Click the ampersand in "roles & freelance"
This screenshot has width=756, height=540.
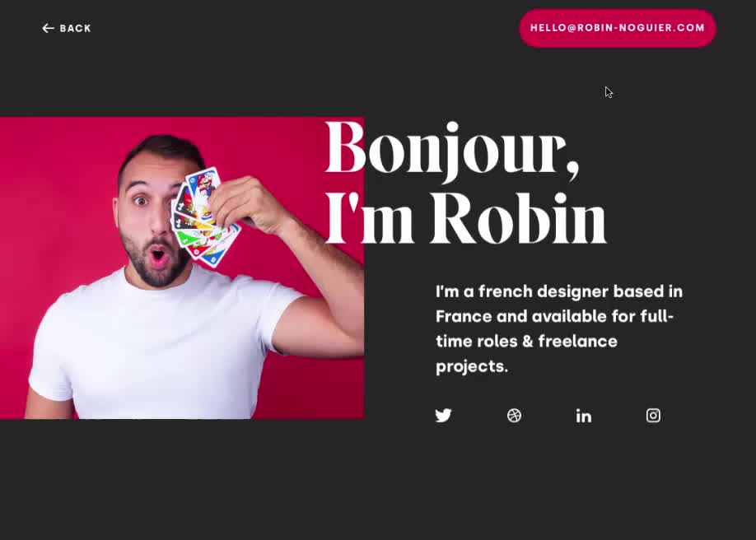527,342
